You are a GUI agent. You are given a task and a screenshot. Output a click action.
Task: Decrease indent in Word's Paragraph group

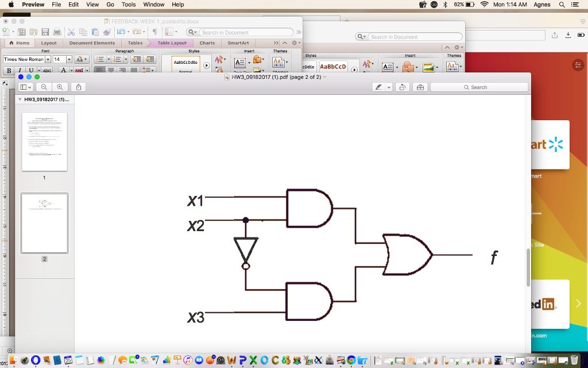click(x=137, y=59)
